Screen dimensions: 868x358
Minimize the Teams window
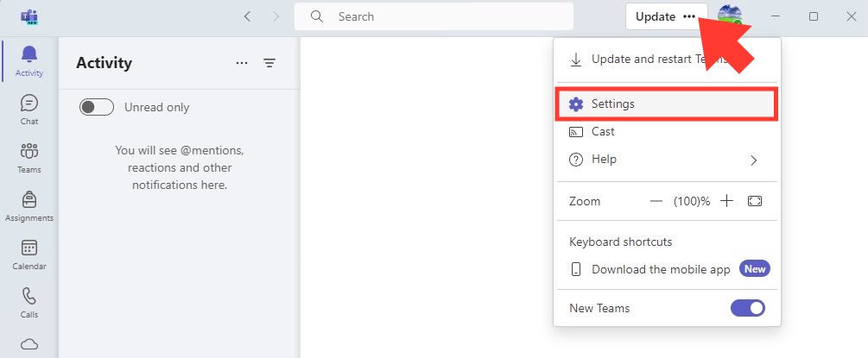[x=776, y=16]
